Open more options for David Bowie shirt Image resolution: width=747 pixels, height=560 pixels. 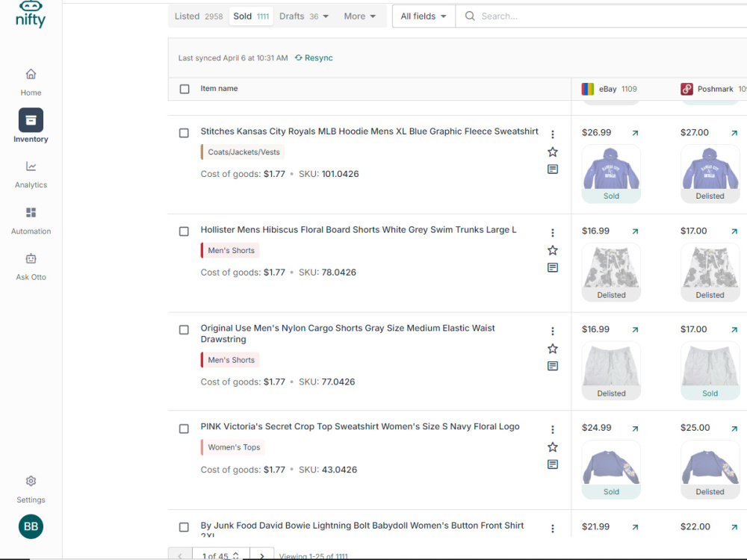coord(553,529)
